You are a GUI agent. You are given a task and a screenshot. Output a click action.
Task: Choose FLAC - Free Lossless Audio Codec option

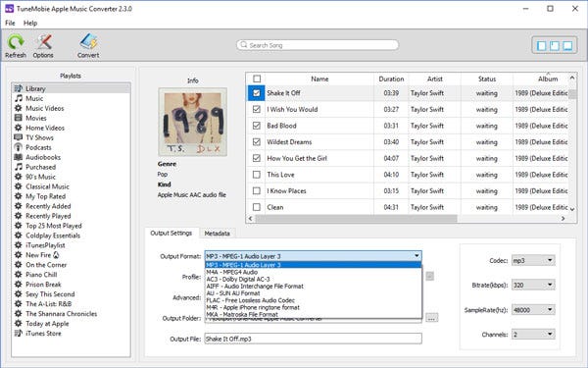pos(314,300)
